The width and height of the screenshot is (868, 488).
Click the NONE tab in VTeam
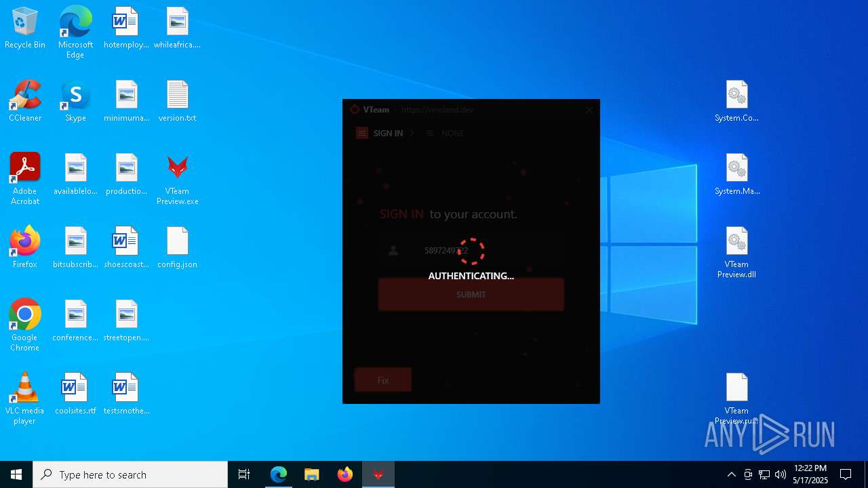coord(445,134)
